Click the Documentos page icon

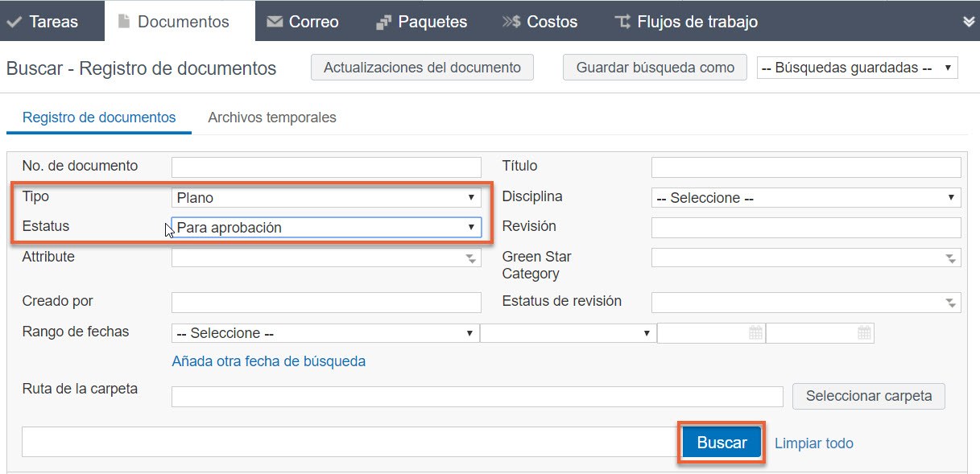[123, 22]
